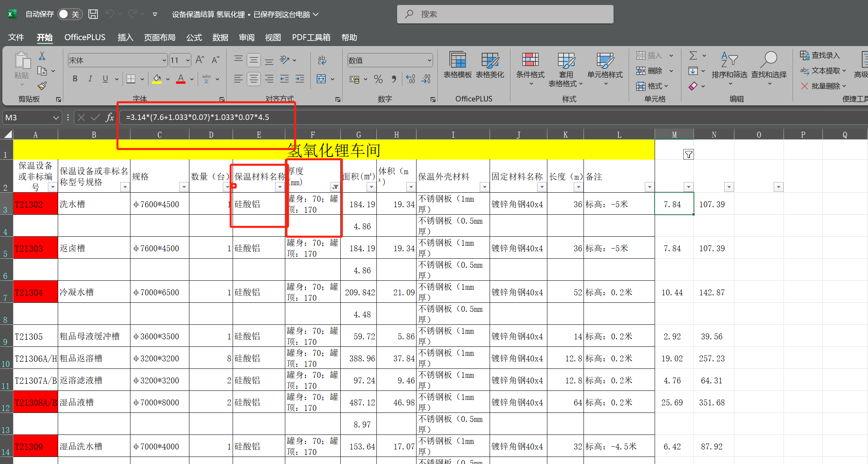
Task: Click the Increase Font Size icon
Action: [200, 60]
